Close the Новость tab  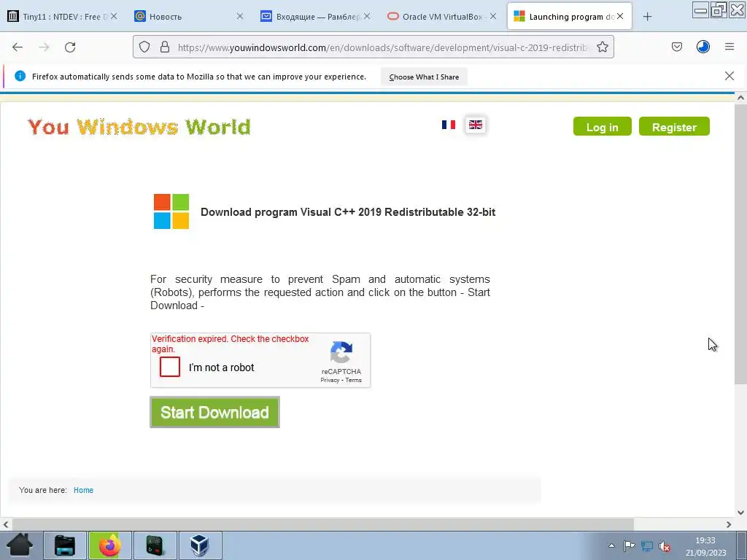239,16
